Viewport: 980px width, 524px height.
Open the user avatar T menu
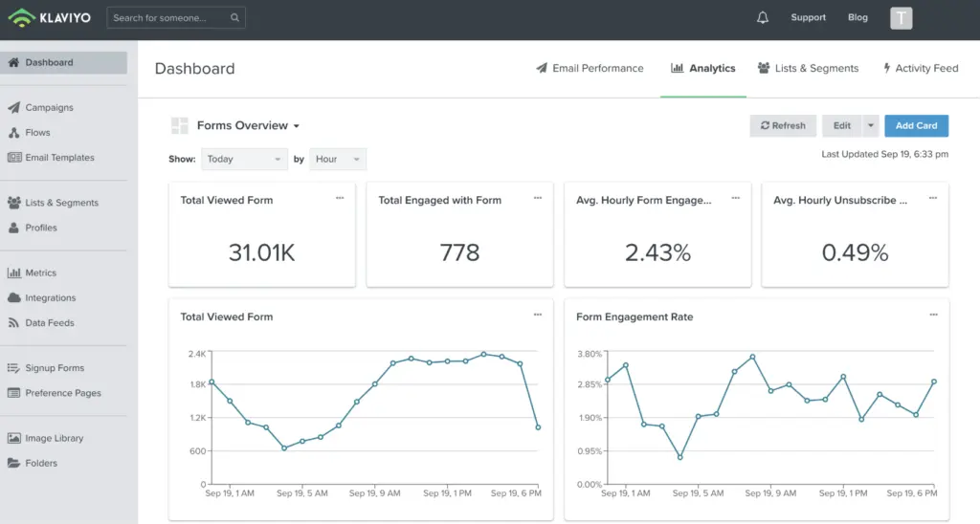coord(901,17)
